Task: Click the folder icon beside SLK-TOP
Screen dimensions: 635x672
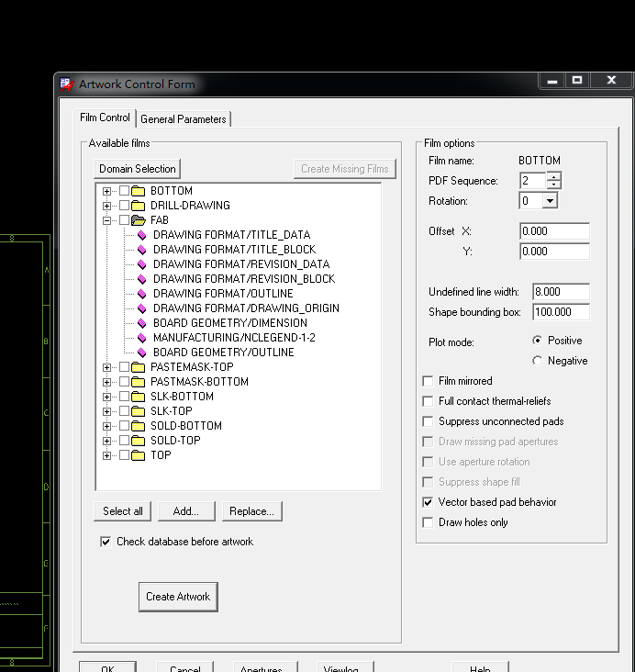Action: [139, 411]
